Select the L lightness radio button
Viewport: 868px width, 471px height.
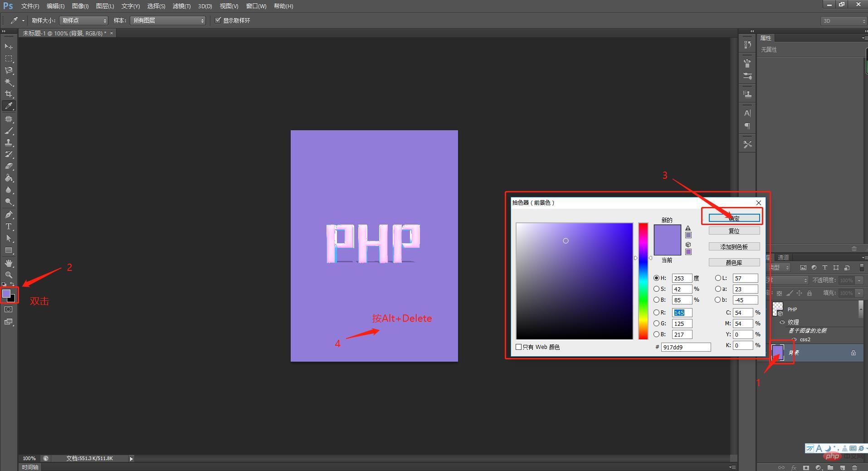tap(718, 278)
